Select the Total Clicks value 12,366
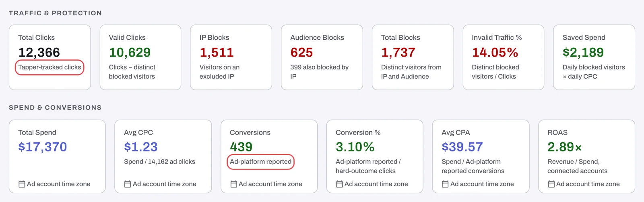Screen dimensions: 644x202 click(39, 52)
